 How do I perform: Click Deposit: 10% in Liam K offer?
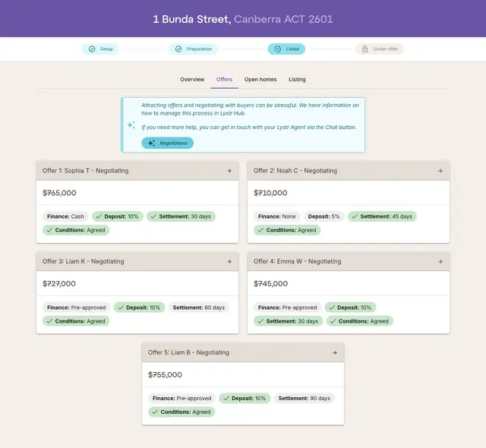click(x=140, y=308)
